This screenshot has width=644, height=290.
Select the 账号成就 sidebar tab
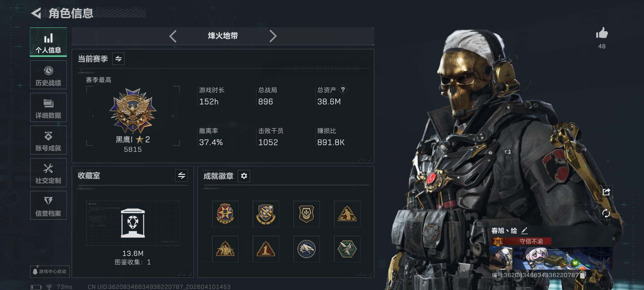click(48, 140)
